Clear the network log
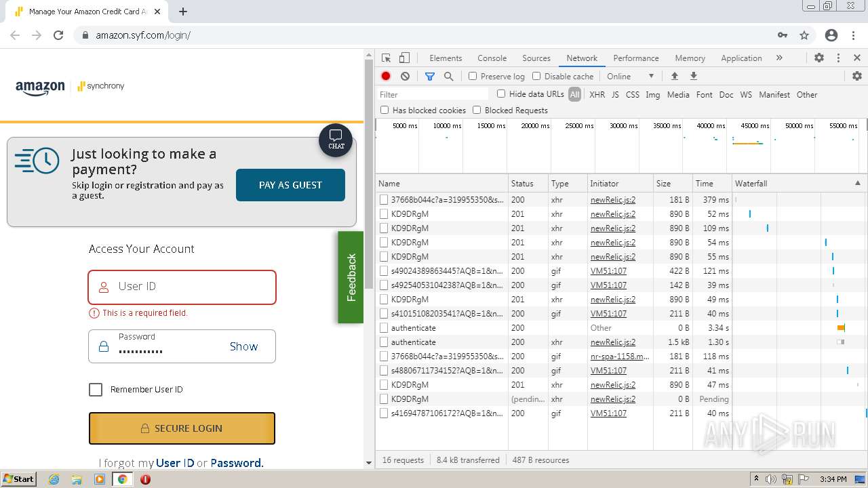 405,77
